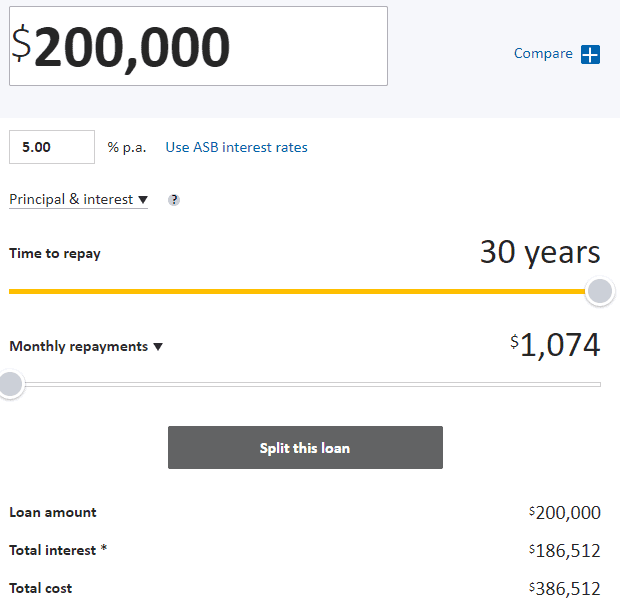
Task: Click the $186,512 total interest amount
Action: (565, 551)
